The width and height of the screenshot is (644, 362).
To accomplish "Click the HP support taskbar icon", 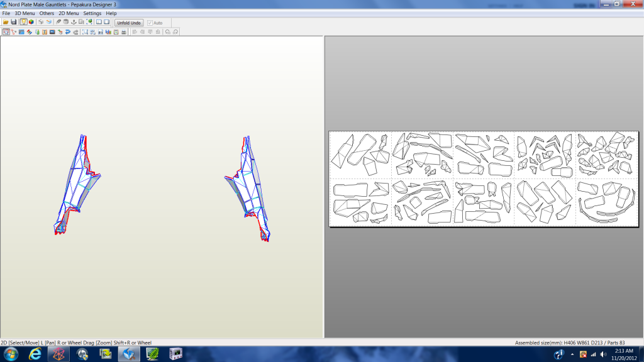I will tap(82, 354).
